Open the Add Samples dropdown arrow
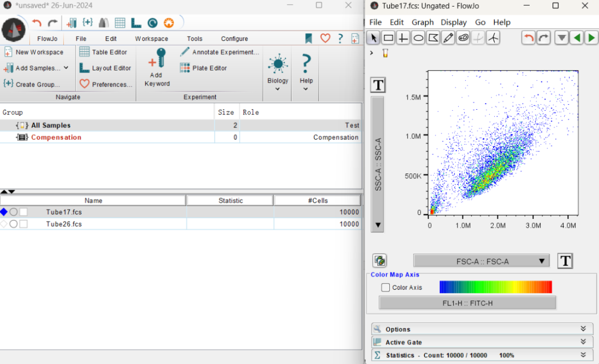Image resolution: width=599 pixels, height=364 pixels. [x=66, y=68]
